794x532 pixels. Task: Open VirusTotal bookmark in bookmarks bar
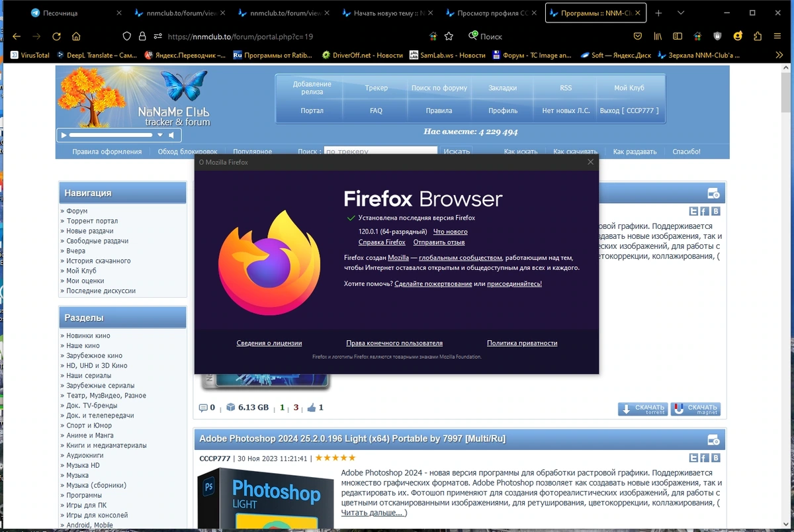coord(30,56)
